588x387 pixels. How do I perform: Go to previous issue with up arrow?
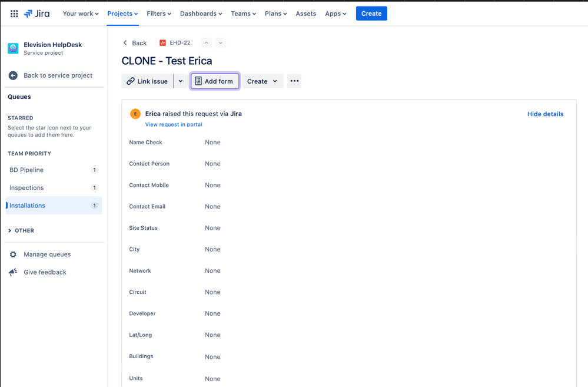[x=206, y=43]
